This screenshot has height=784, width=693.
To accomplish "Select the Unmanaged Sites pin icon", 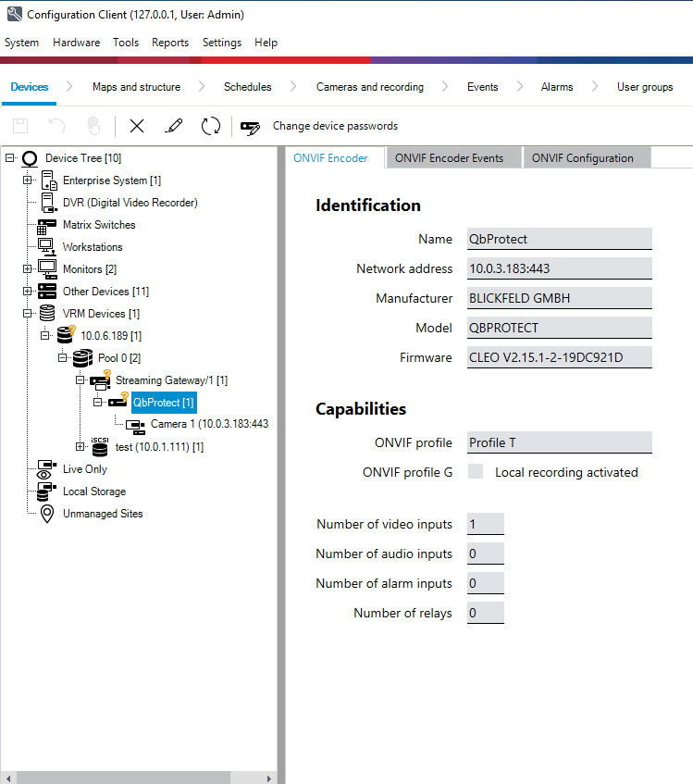I will click(47, 514).
